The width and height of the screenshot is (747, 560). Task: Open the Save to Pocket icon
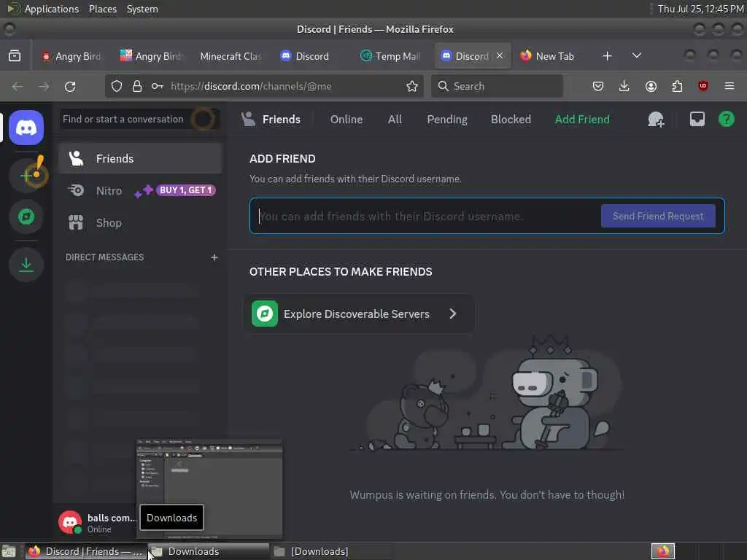coord(598,86)
